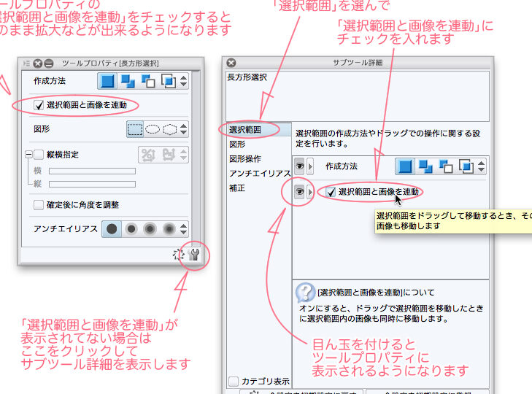Viewport: 532px width, 394px height.
Task: Select 図形操作 category
Action: 259,159
